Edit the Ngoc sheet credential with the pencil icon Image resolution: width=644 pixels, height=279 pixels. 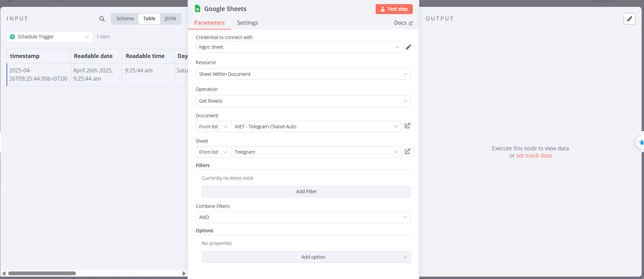tap(408, 47)
